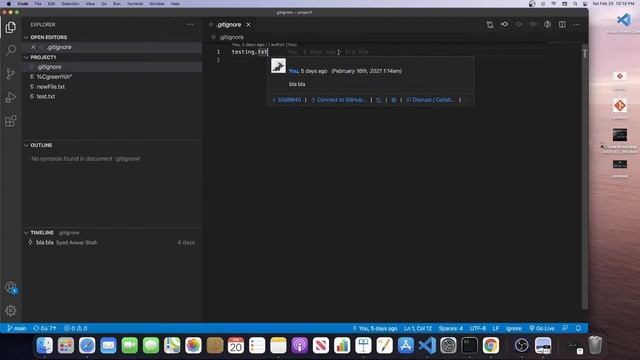Open the Run and Debug view
Image resolution: width=640 pixels, height=360 pixels.
click(x=11, y=97)
